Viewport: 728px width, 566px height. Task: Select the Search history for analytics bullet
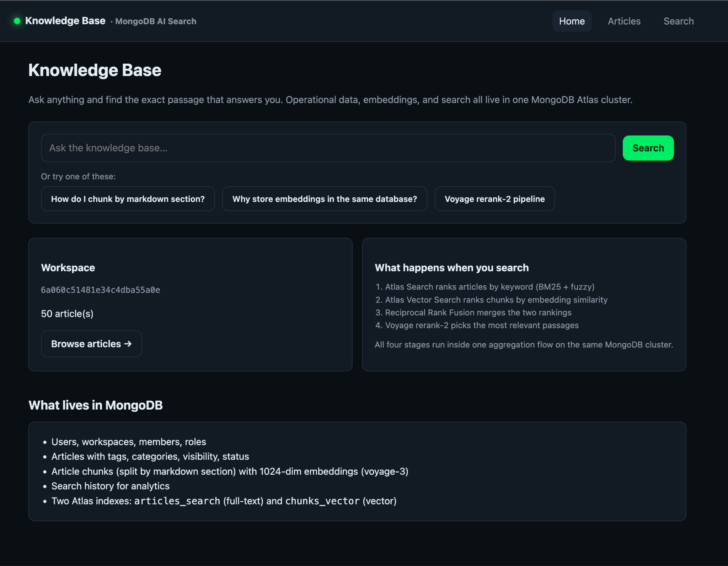coord(110,486)
